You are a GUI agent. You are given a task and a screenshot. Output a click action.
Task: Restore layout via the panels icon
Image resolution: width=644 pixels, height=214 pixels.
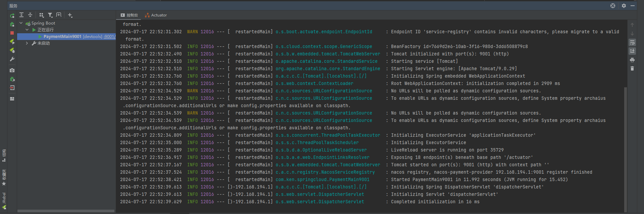tap(12, 99)
